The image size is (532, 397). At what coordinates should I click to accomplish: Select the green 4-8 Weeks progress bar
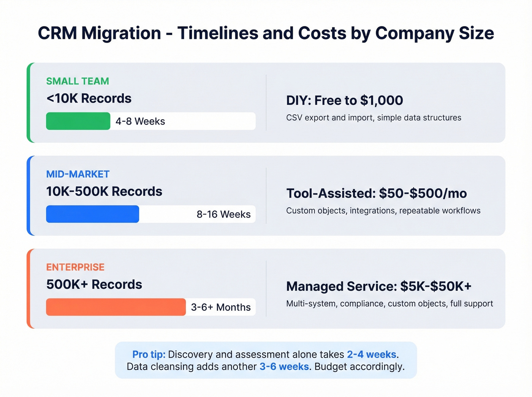(78, 121)
